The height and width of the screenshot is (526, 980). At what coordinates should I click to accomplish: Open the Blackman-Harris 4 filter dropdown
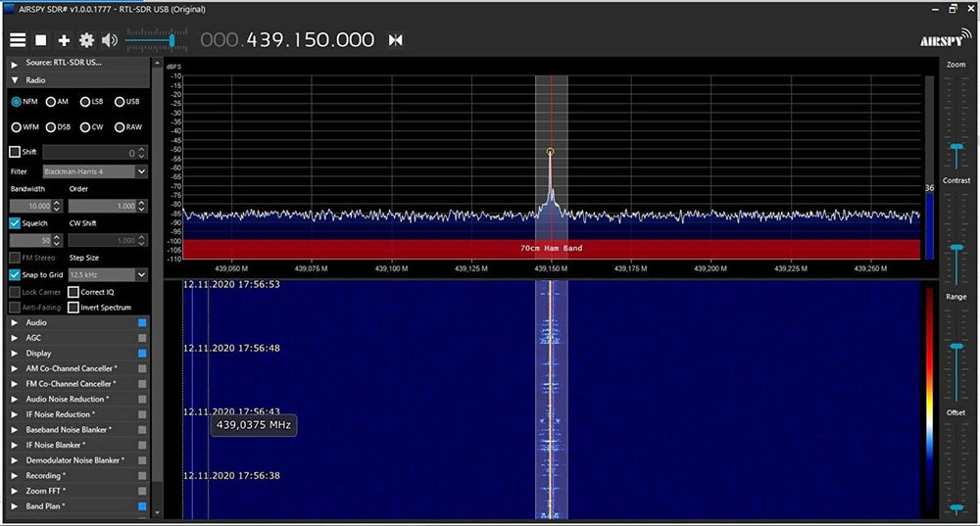(141, 171)
